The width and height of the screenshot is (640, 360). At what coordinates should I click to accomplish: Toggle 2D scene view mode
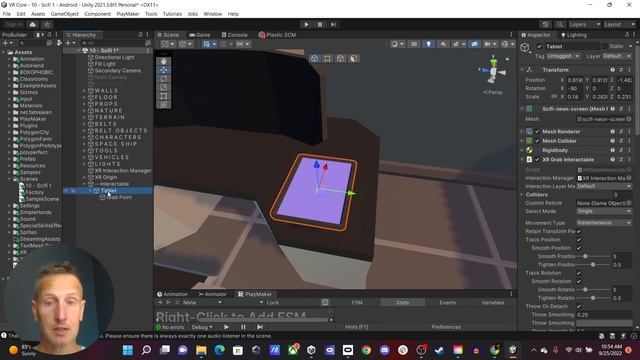pos(413,44)
